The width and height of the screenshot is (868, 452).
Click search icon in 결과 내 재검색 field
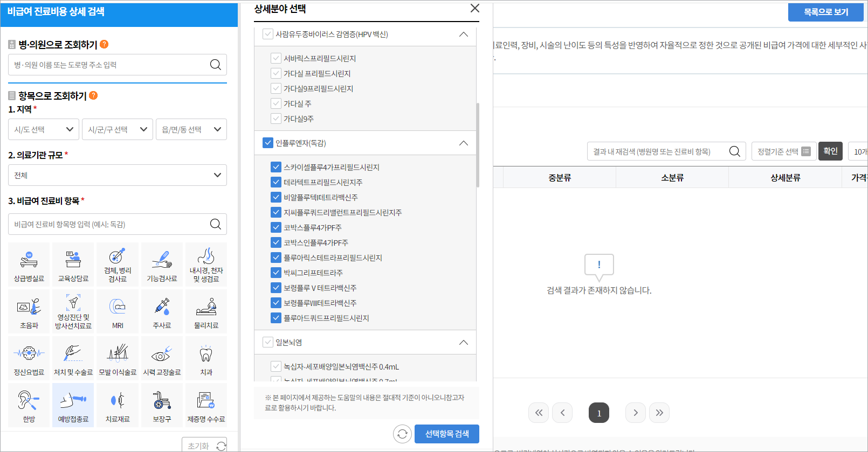[x=734, y=151]
